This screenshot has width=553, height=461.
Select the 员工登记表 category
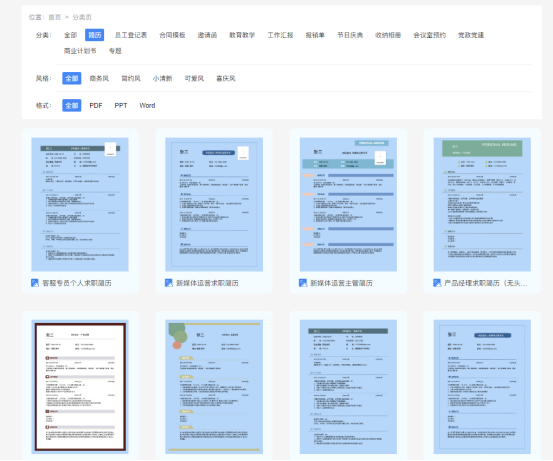[131, 35]
